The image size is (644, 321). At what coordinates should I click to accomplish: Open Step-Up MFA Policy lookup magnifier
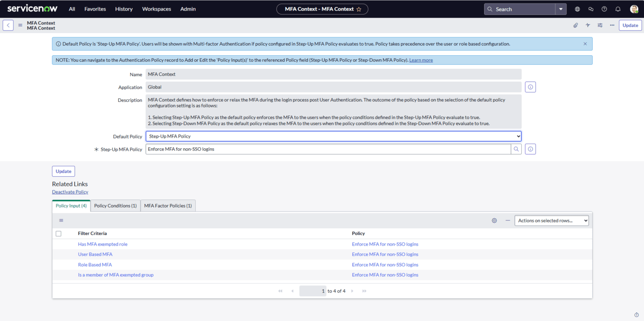[516, 149]
